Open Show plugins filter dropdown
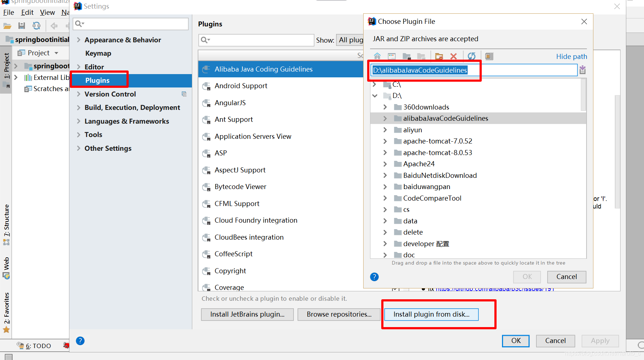The image size is (644, 360). [x=350, y=40]
